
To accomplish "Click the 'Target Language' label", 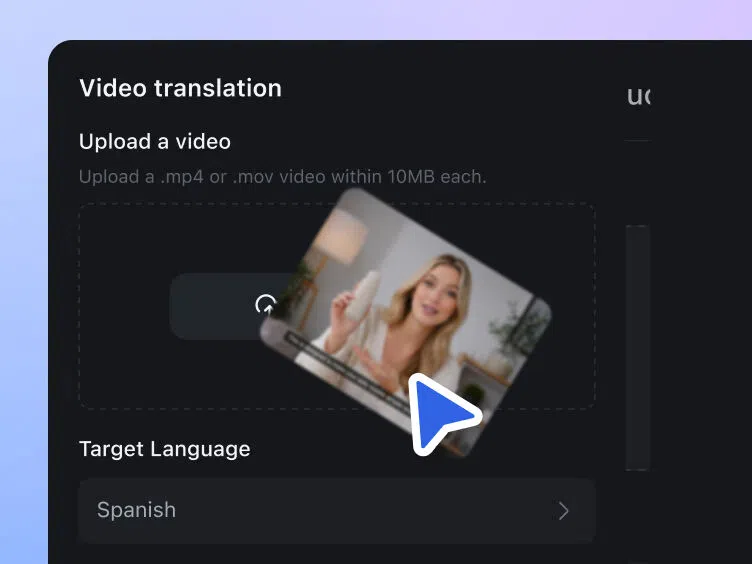I will click(164, 449).
